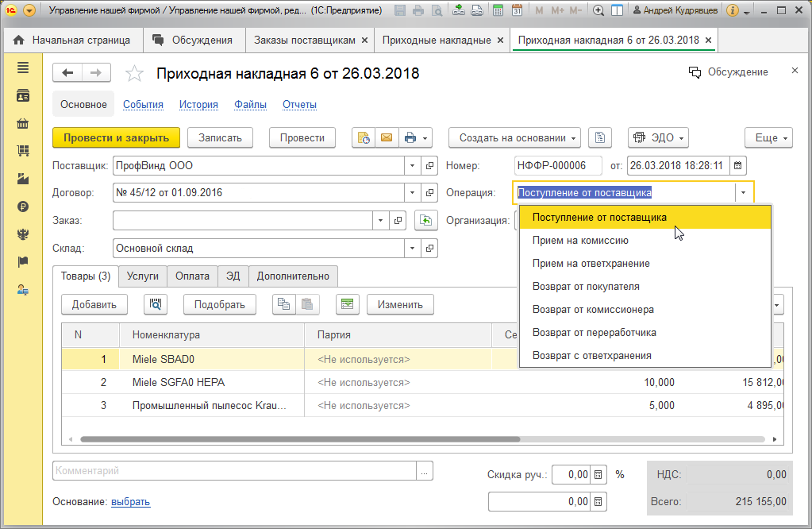Add document to favorites with star icon
Image resolution: width=812 pixels, height=529 pixels.
135,74
